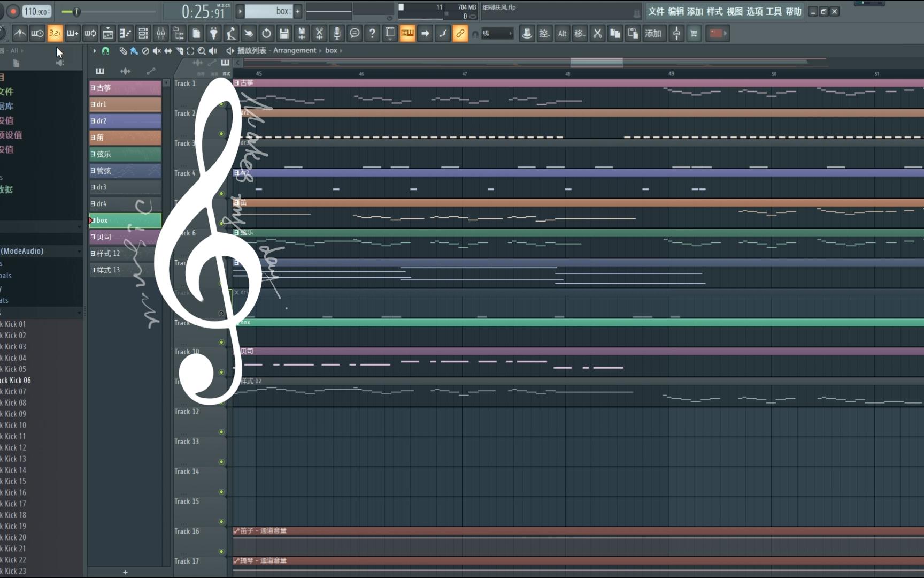
Task: Add a pattern with picker plus button
Action: coord(125,572)
